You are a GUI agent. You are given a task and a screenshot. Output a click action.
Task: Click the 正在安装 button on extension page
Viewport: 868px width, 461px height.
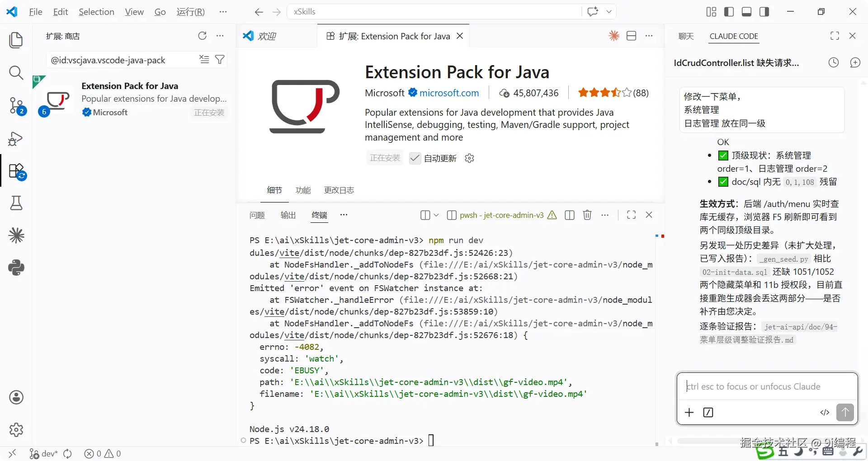[385, 158]
